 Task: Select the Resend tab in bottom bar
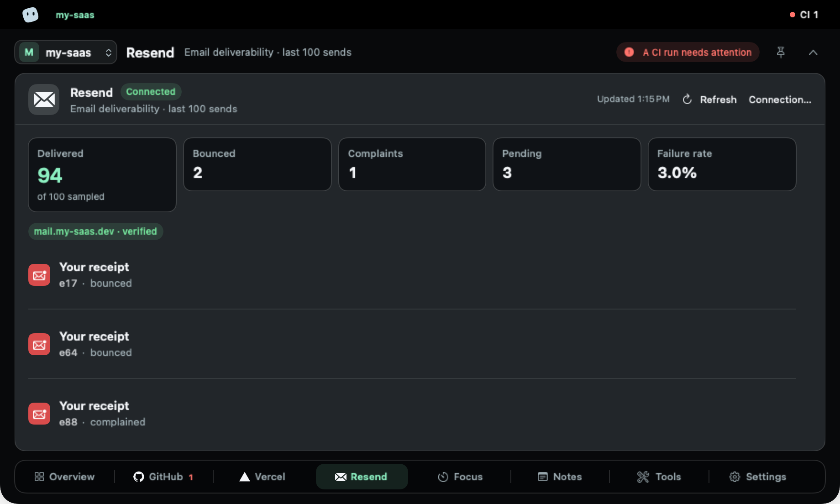[362, 477]
